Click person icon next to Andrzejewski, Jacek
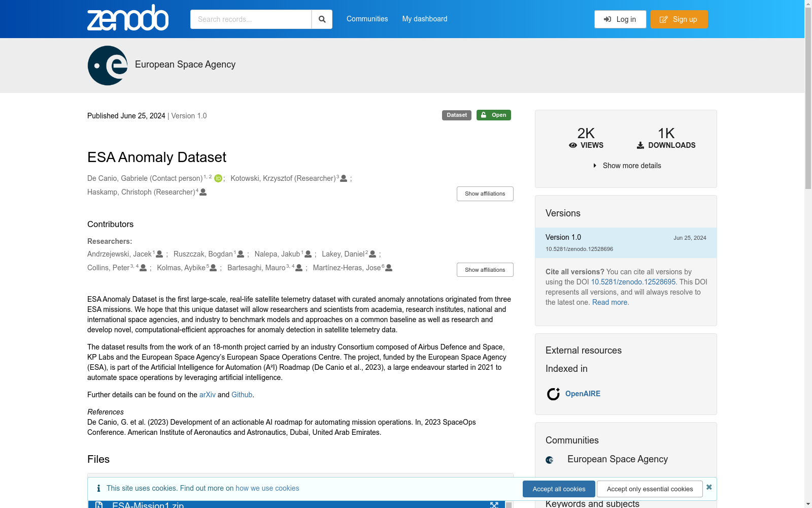The image size is (812, 508). 159,254
